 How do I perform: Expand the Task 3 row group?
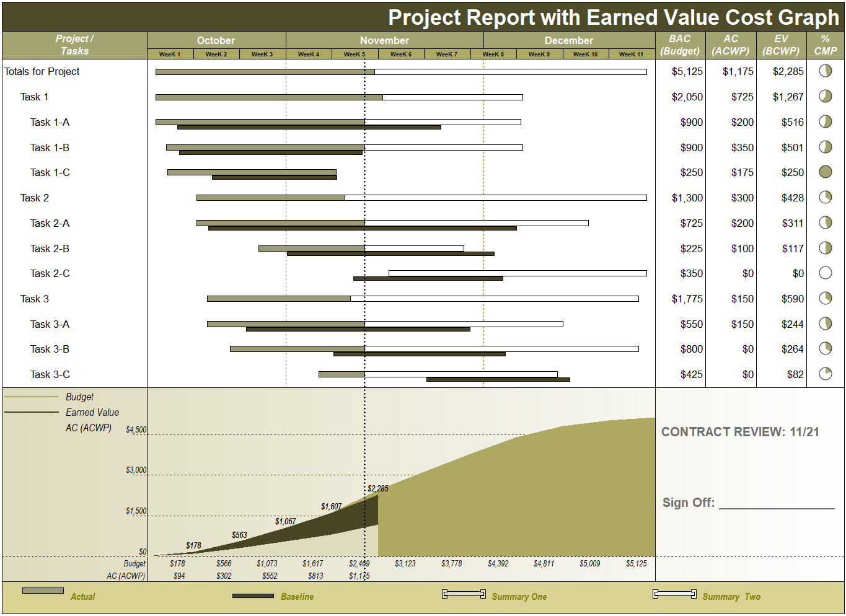point(33,298)
